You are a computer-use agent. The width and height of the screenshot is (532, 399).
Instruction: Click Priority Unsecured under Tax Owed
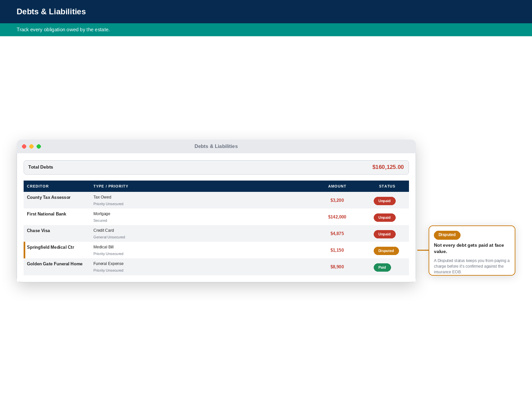coord(108,204)
